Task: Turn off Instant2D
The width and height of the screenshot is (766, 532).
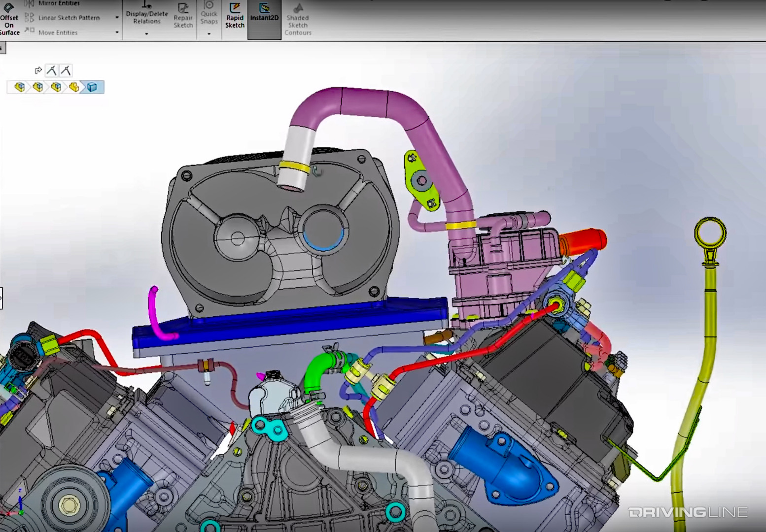Action: pos(264,15)
